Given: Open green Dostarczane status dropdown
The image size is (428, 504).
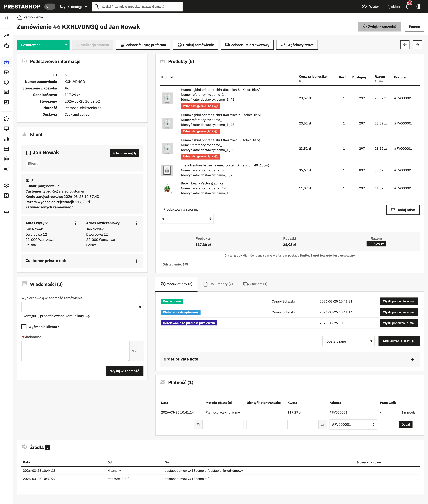Looking at the screenshot, I should (x=43, y=45).
